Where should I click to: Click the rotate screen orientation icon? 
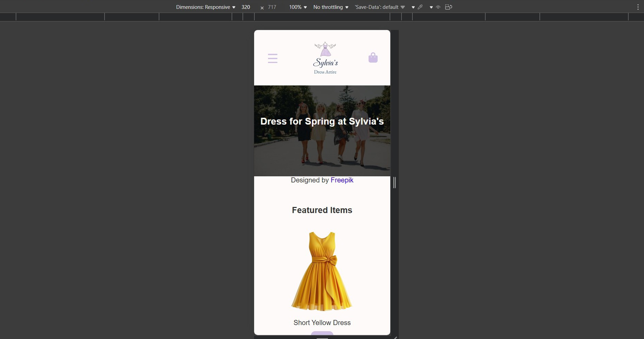click(x=449, y=7)
